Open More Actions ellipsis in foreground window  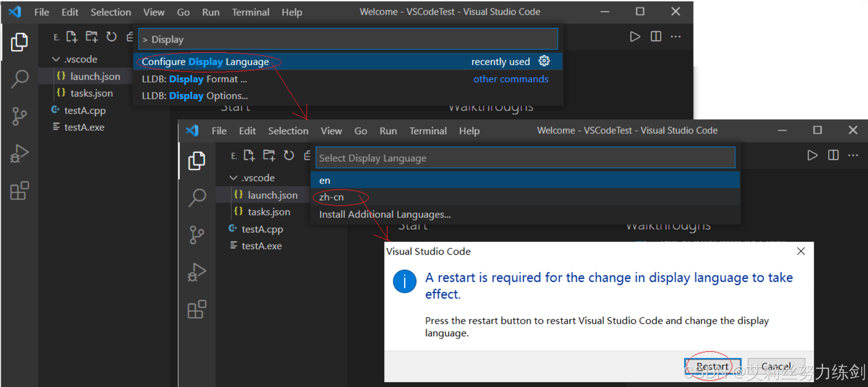853,155
